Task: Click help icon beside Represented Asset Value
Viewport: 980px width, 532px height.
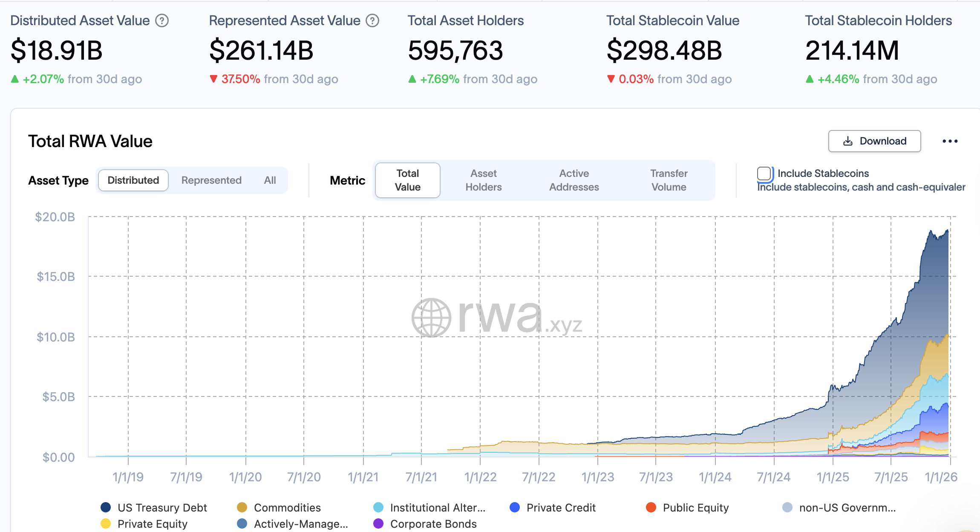Action: click(x=372, y=20)
